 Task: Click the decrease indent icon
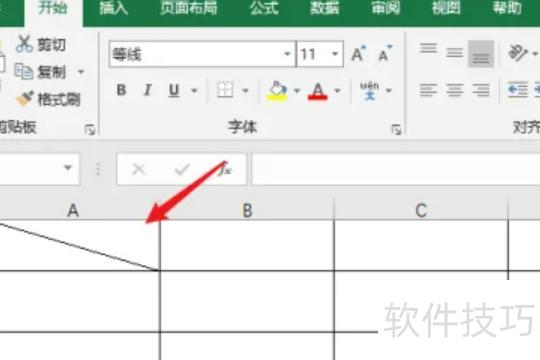(x=518, y=90)
